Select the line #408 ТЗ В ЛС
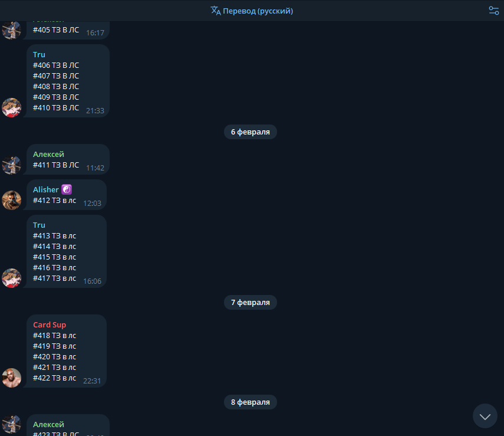The image size is (504, 436). coord(56,87)
